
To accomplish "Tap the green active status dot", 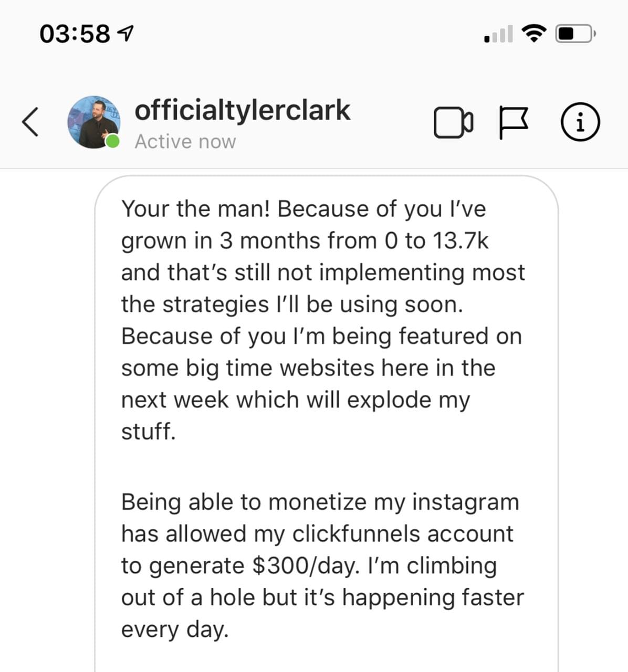I will pos(111,141).
